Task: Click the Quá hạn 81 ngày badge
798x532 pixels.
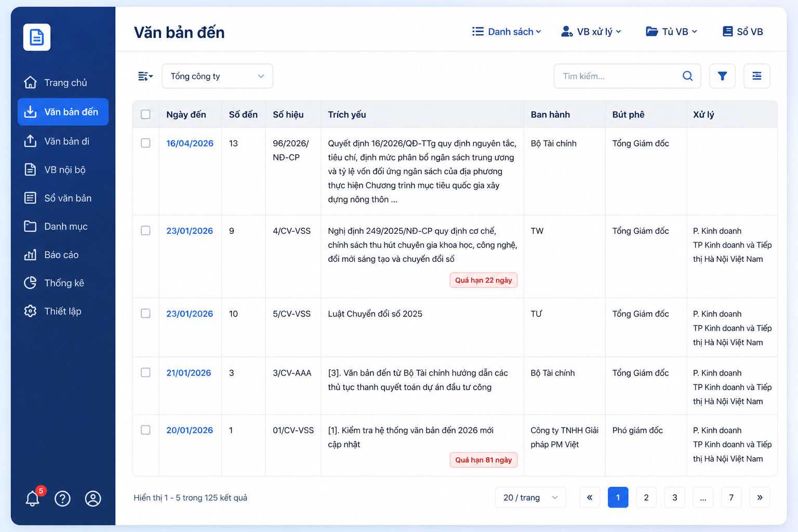Action: pyautogui.click(x=484, y=460)
